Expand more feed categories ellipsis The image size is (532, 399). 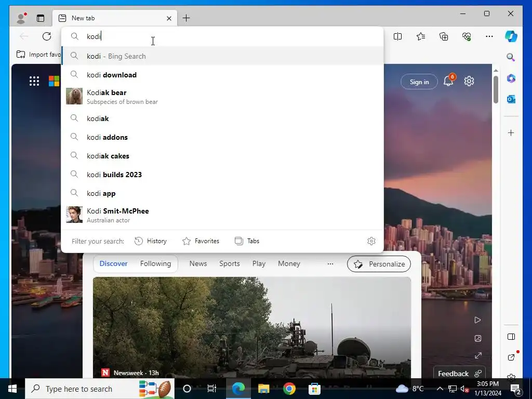pyautogui.click(x=330, y=263)
